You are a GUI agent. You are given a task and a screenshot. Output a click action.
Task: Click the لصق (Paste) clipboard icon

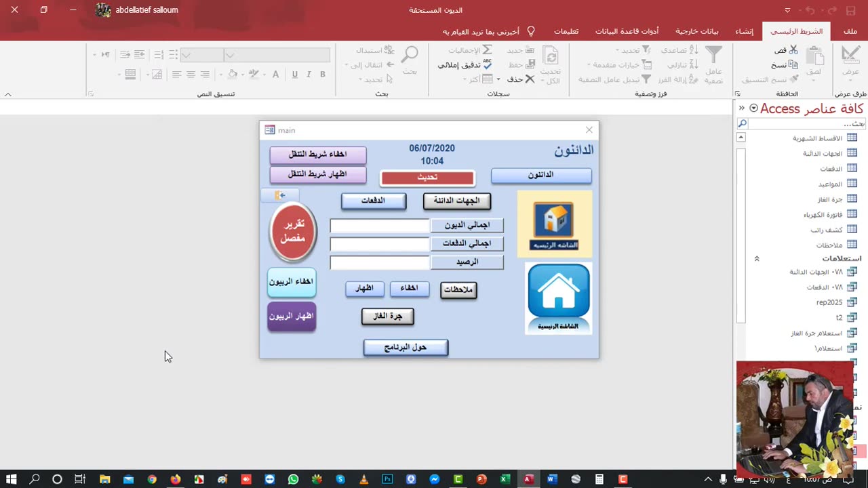point(814,56)
